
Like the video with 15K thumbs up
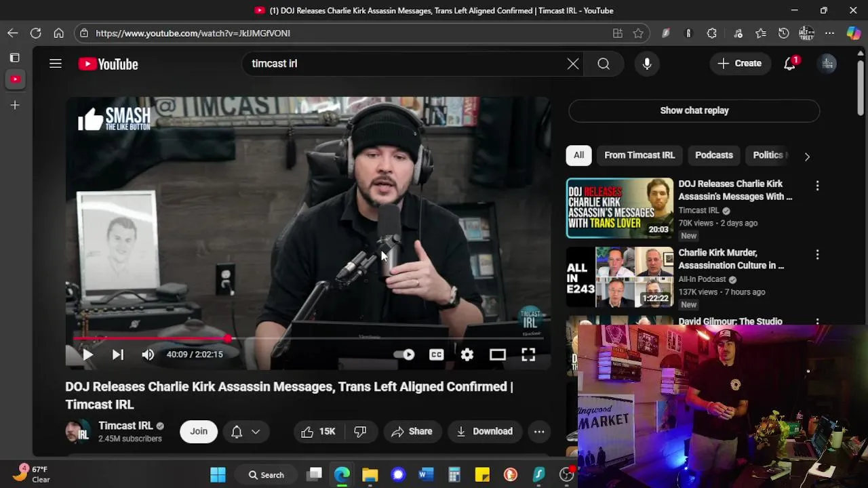(319, 432)
